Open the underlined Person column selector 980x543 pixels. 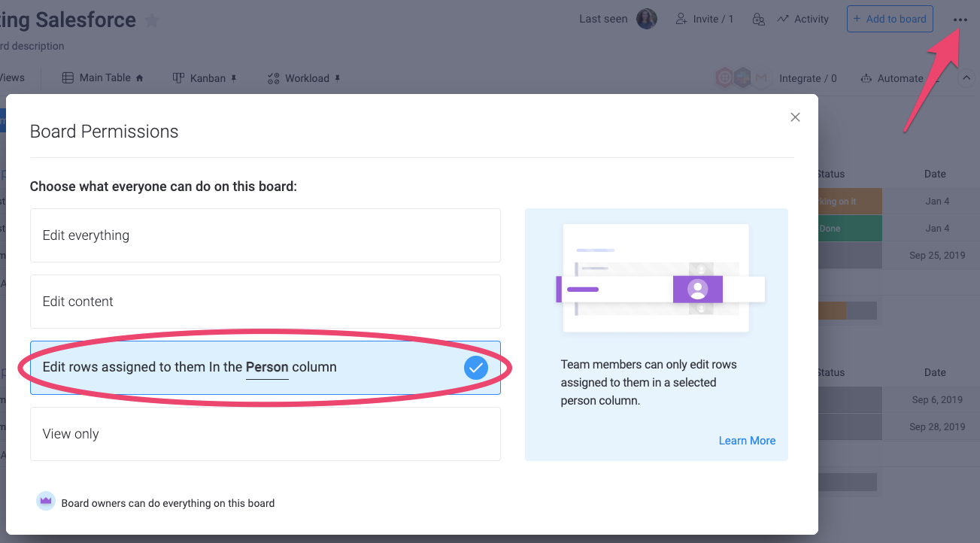(x=267, y=368)
